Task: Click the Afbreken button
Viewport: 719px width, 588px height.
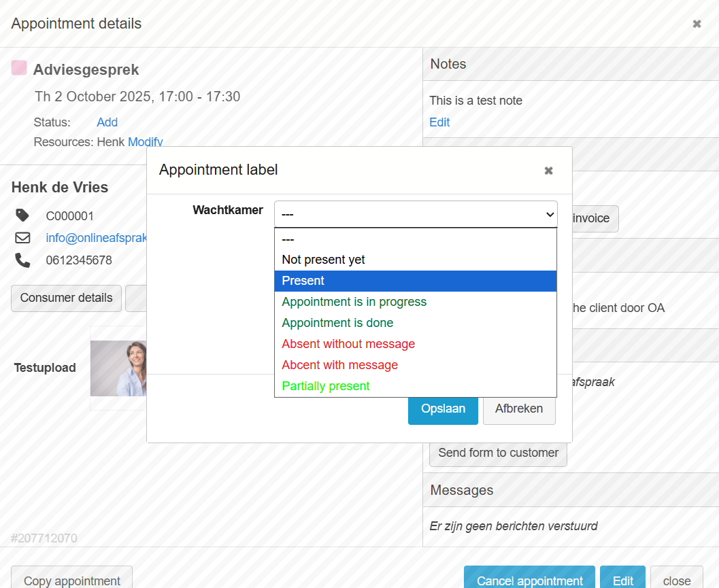Action: pos(518,409)
